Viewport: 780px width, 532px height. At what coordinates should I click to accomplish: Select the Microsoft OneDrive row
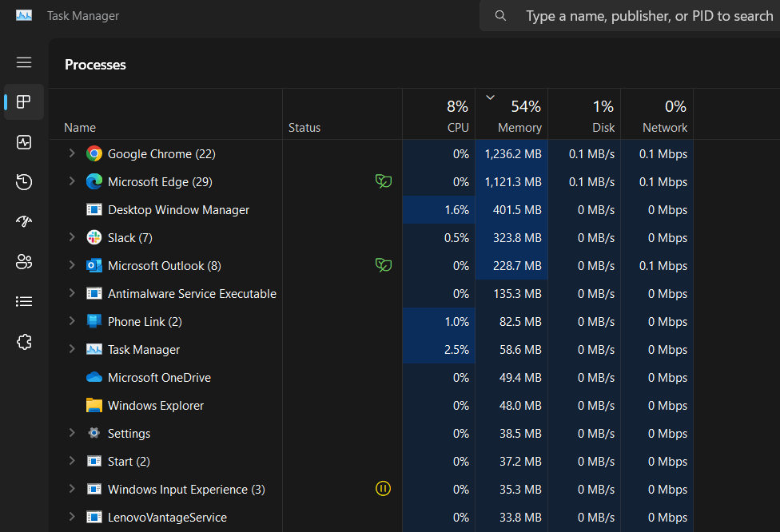[x=372, y=377]
